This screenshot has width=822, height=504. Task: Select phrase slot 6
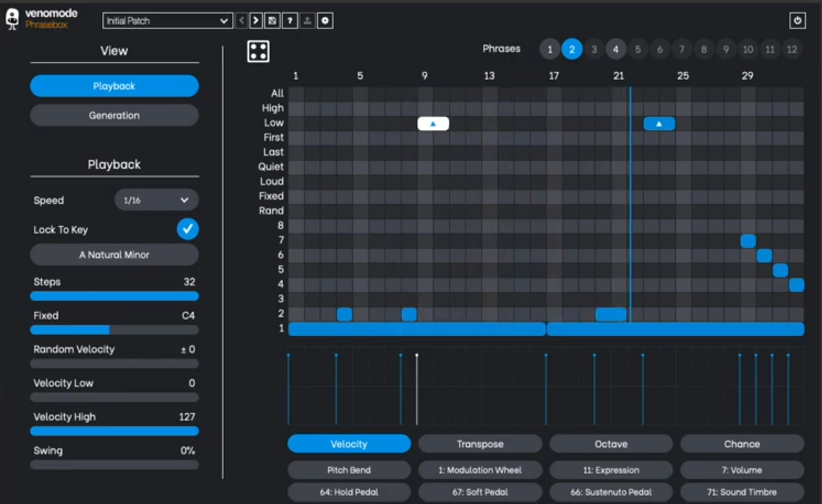(660, 49)
